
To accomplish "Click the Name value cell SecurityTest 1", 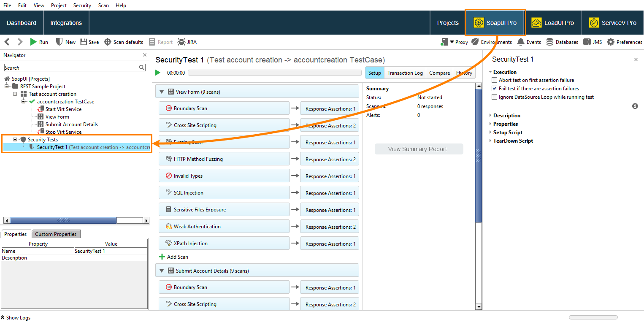I will [x=111, y=251].
